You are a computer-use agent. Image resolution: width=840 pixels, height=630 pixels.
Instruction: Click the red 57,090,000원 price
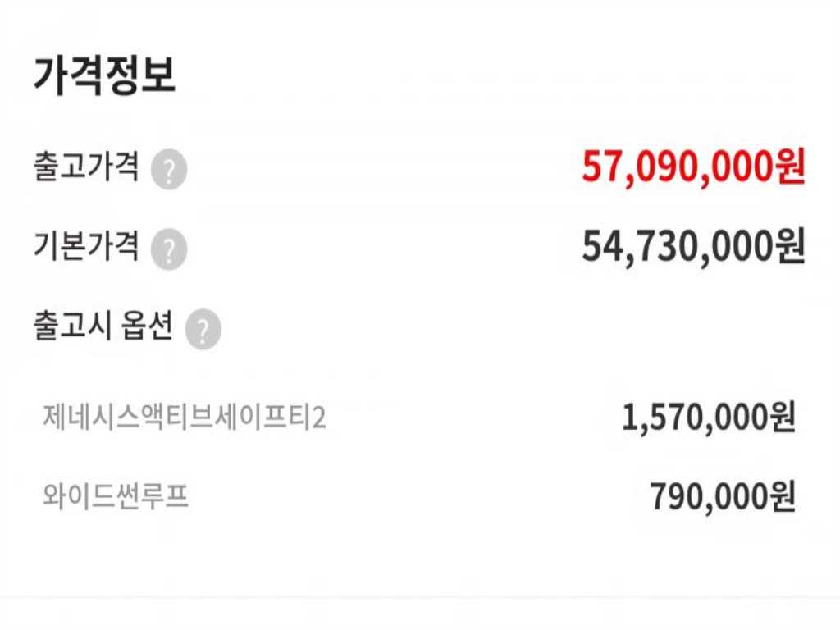pyautogui.click(x=694, y=167)
